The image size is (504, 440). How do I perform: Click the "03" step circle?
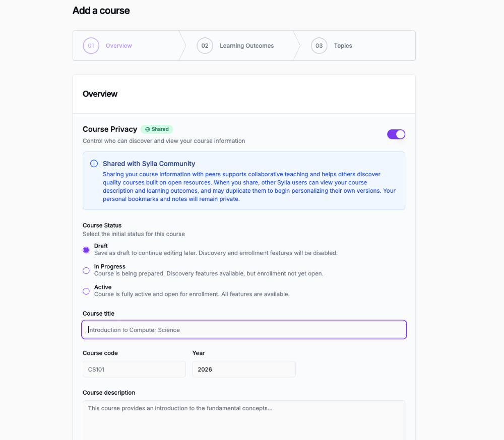click(319, 45)
